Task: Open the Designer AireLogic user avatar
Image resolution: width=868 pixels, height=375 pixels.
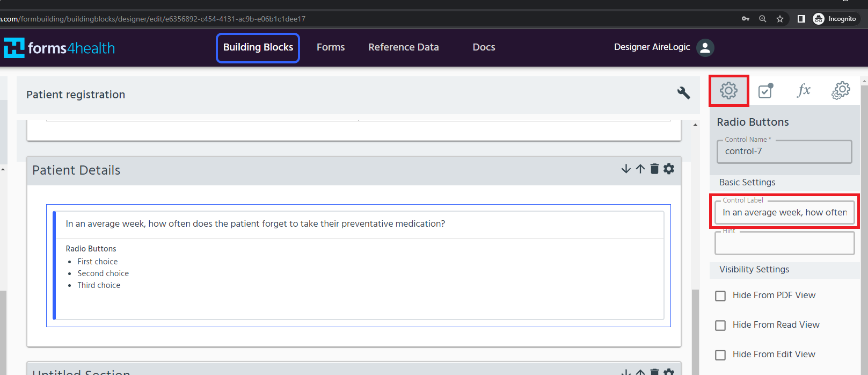Action: pyautogui.click(x=705, y=47)
